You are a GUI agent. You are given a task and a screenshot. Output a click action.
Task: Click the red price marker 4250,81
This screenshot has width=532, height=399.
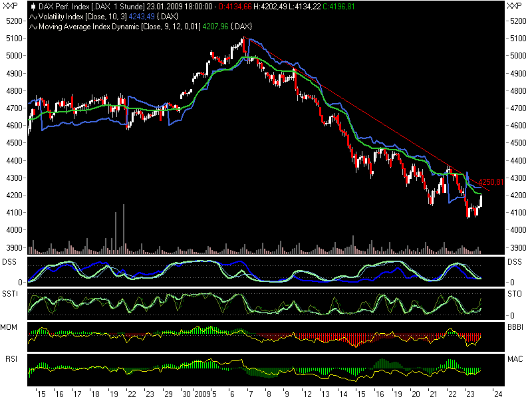[x=490, y=181]
